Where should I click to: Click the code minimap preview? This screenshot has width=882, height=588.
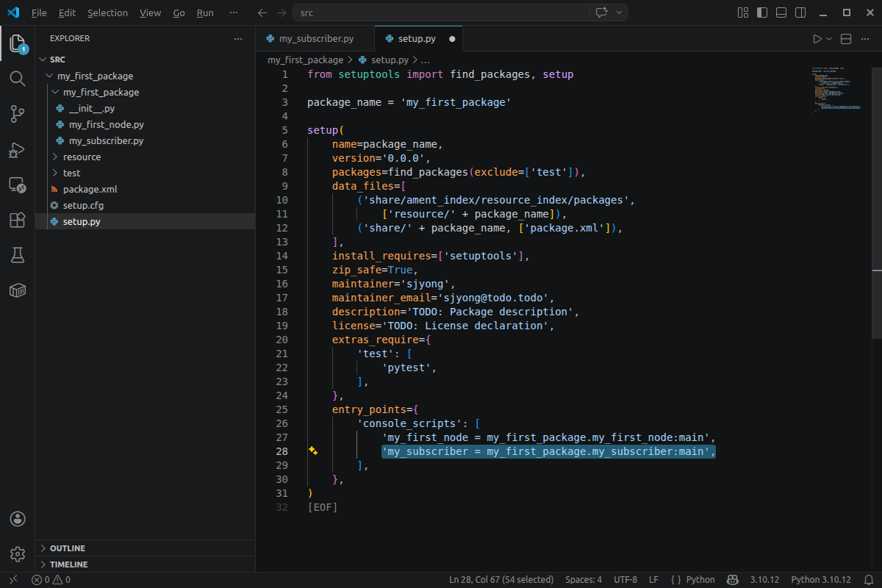(x=838, y=90)
